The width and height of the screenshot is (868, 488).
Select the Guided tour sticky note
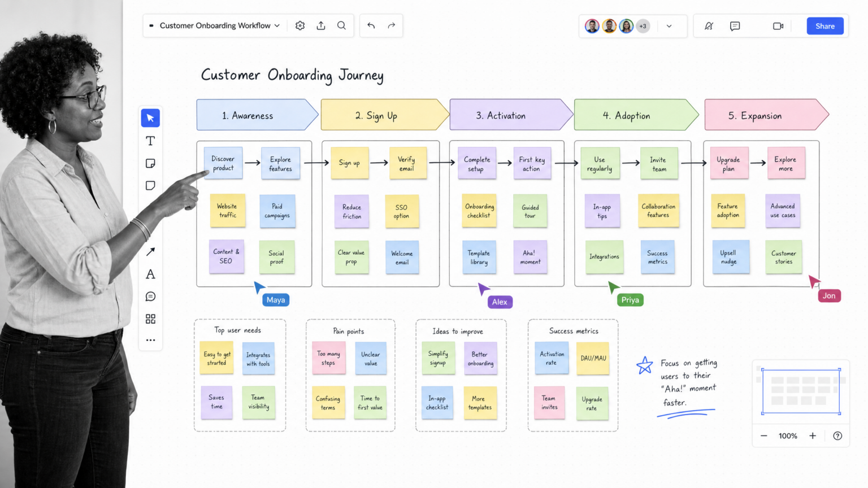[x=530, y=211]
